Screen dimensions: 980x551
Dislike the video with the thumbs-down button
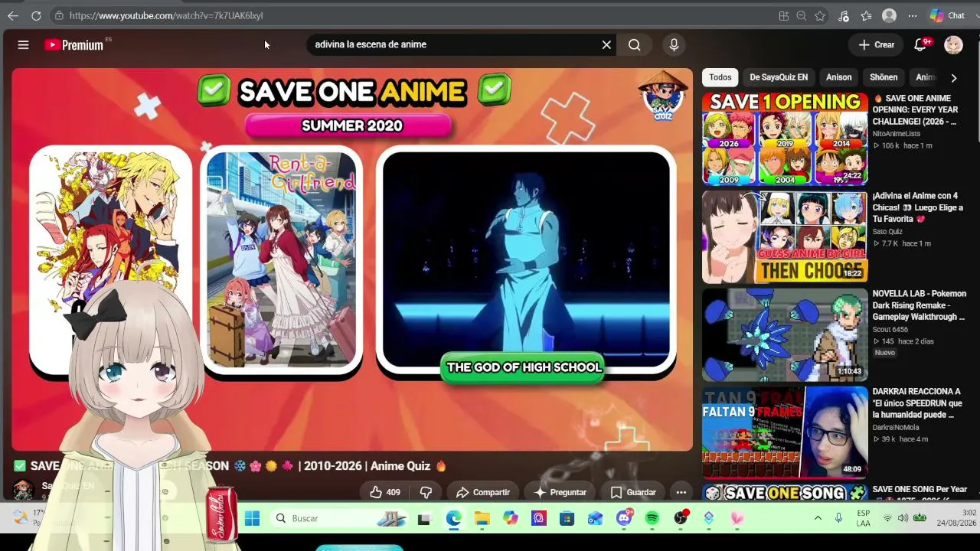[x=426, y=492]
